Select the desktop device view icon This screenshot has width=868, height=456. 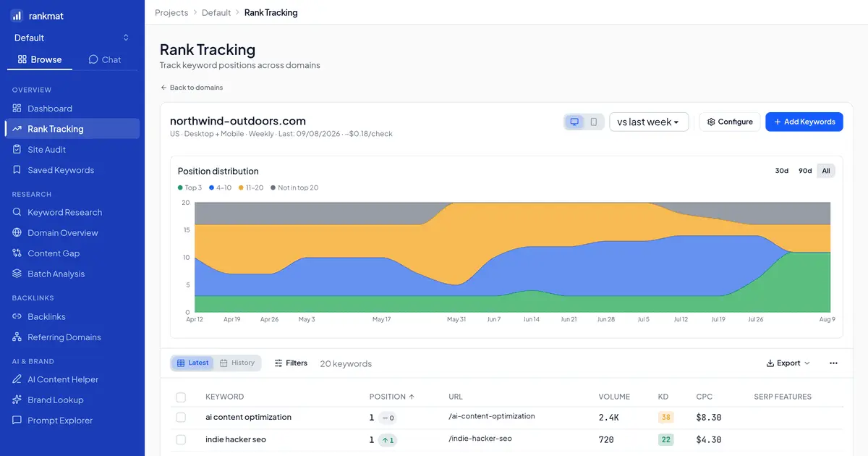click(x=574, y=122)
